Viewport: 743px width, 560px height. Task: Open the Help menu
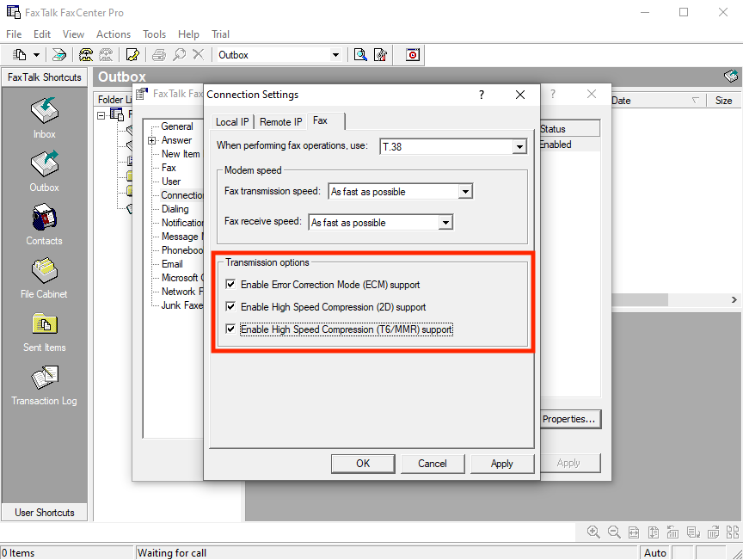click(188, 34)
